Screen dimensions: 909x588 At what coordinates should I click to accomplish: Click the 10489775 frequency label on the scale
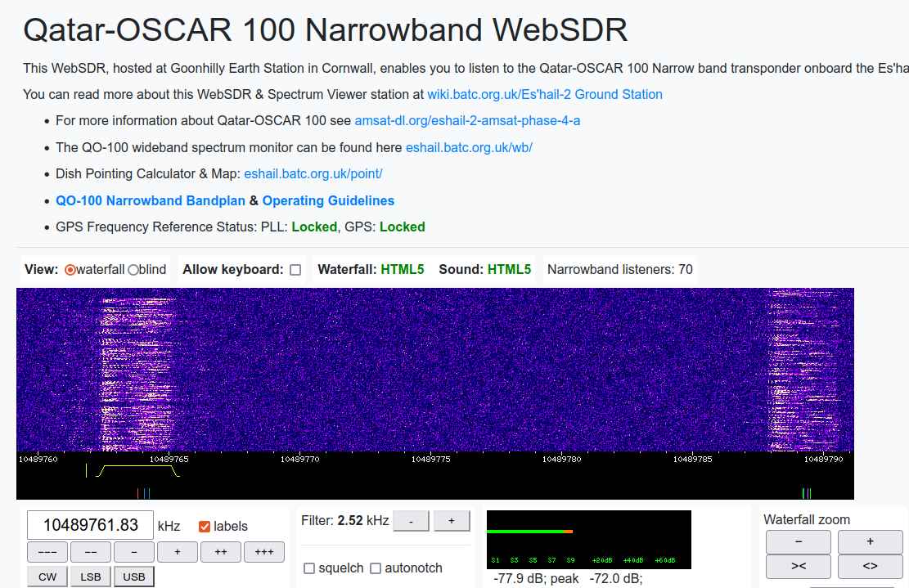(430, 459)
